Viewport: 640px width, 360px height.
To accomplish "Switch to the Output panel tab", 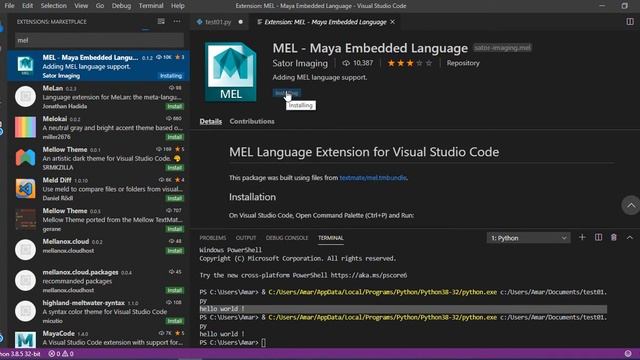I will coord(246,238).
